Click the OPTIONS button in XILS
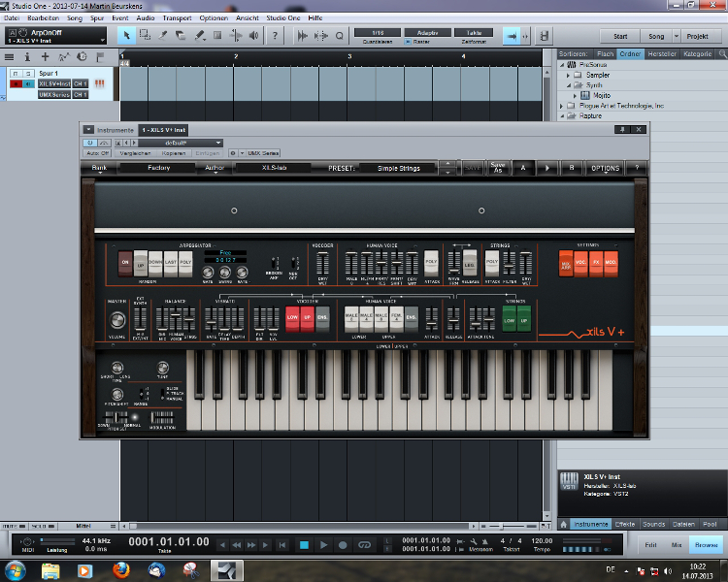 click(x=605, y=168)
